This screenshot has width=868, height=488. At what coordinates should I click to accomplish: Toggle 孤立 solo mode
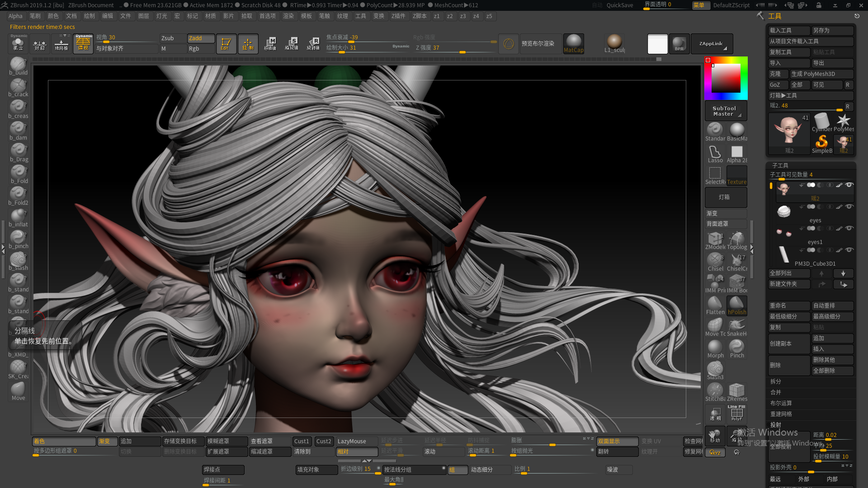pyautogui.click(x=18, y=44)
